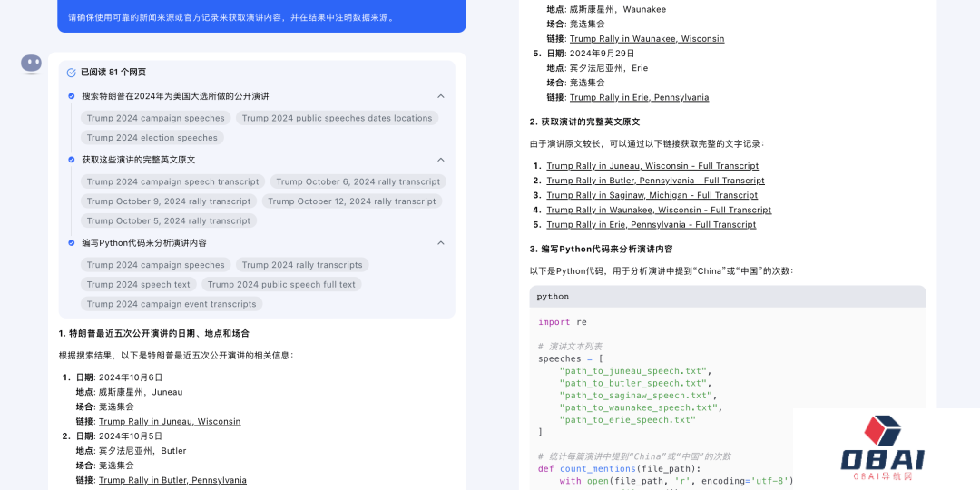Toggle the check beside '搜索特朗普在2024年' step

tap(72, 96)
